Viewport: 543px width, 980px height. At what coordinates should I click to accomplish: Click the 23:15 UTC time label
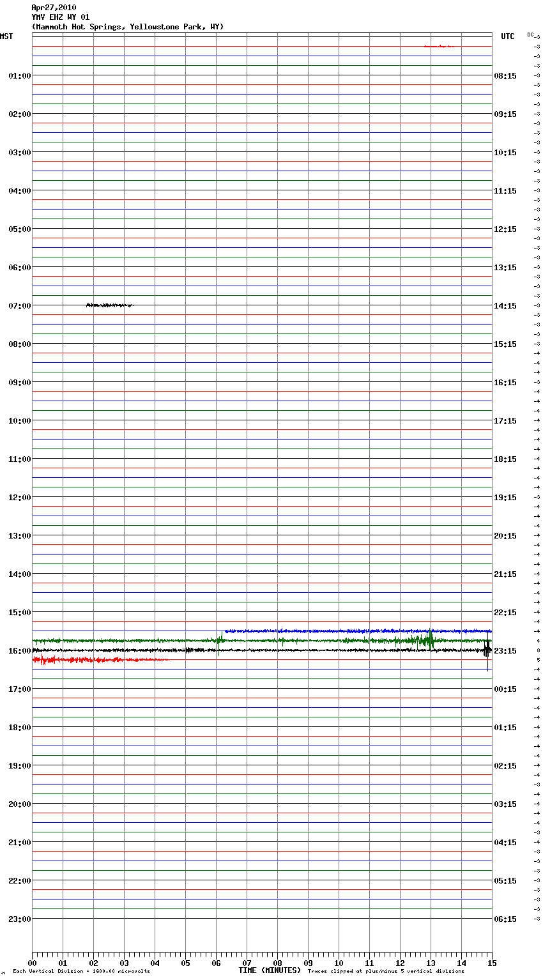click(505, 651)
